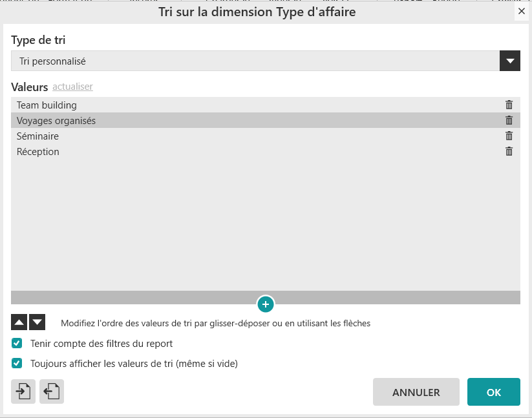Click the plus icon to add a value
Image resolution: width=532 pixels, height=418 pixels.
(266, 304)
